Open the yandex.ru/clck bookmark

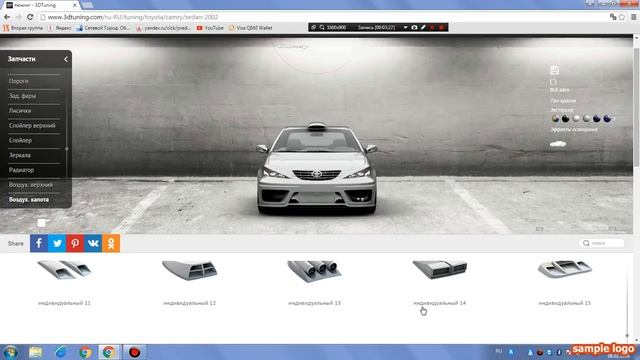(163, 28)
